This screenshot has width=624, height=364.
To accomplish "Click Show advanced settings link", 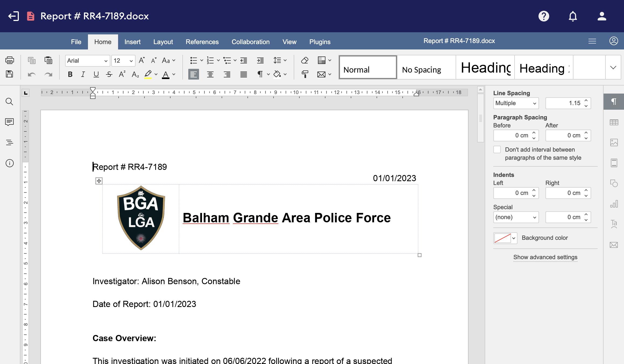I will click(x=545, y=257).
